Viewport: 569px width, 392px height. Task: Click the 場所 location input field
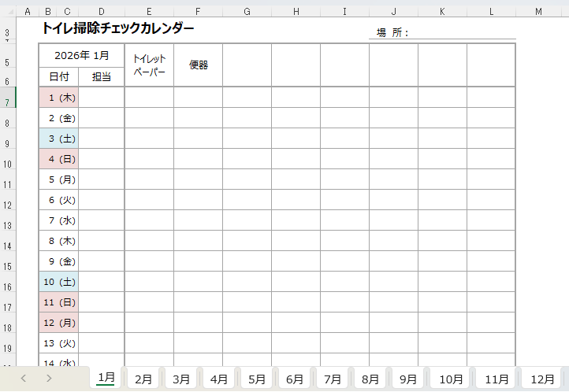click(x=465, y=32)
